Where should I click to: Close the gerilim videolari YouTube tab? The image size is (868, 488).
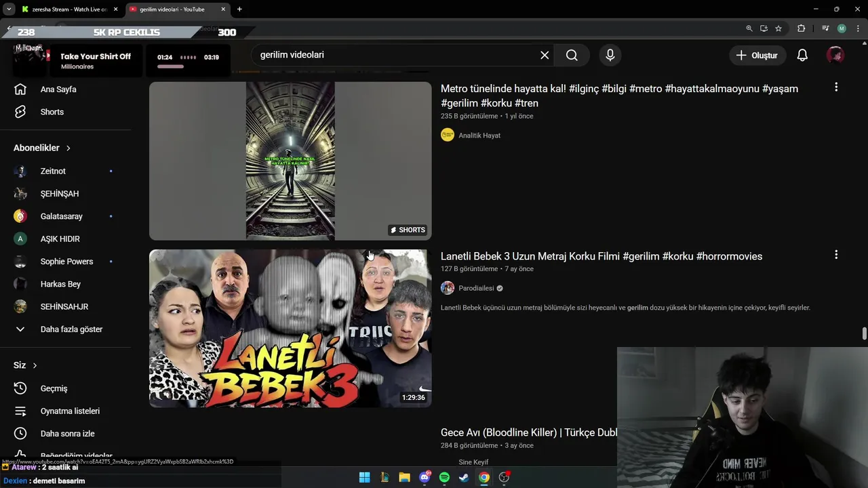[x=222, y=9]
